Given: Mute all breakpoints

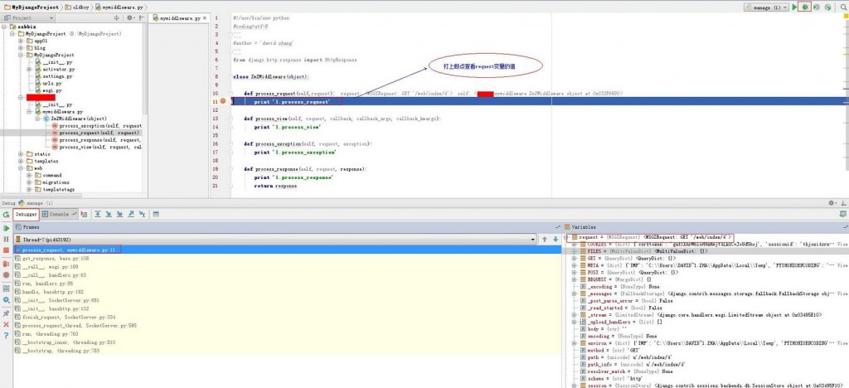Looking at the screenshot, I should tap(6, 275).
